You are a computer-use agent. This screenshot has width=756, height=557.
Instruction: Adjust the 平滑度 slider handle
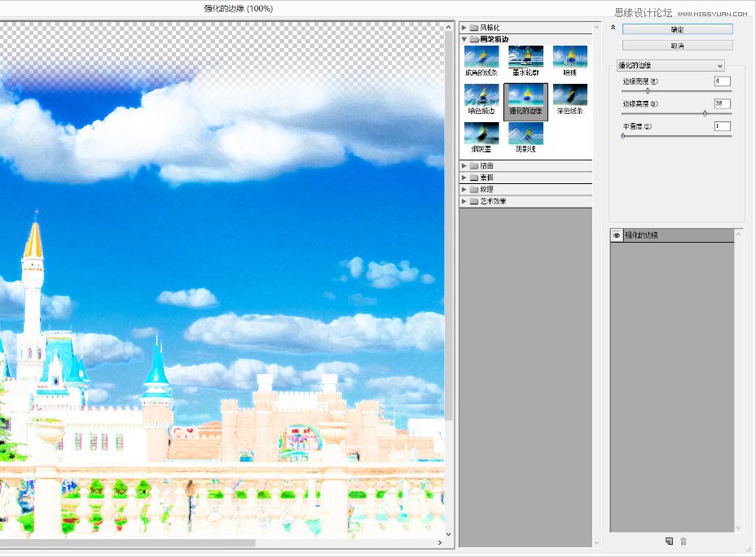click(x=623, y=136)
